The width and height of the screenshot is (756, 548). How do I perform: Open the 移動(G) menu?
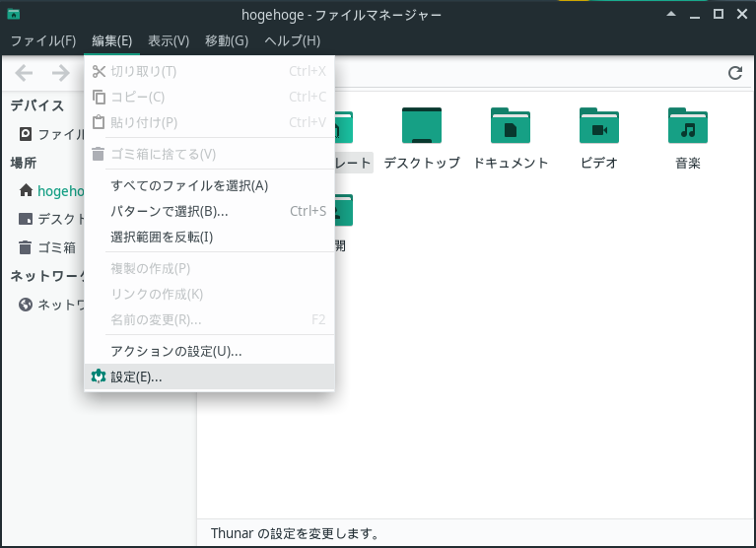click(x=227, y=41)
